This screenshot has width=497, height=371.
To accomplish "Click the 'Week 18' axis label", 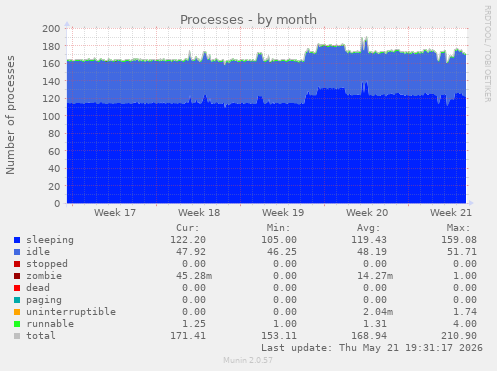I will [x=199, y=213].
